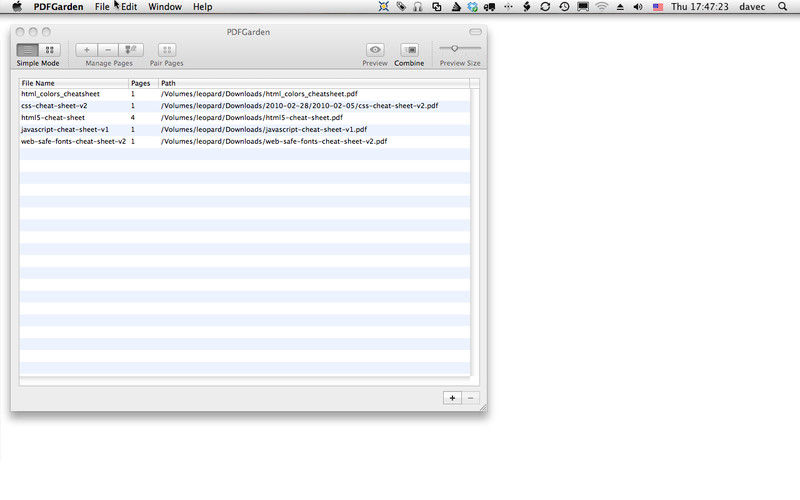The width and height of the screenshot is (800, 500).
Task: Open Spotlight search magnifier icon
Action: (783, 7)
